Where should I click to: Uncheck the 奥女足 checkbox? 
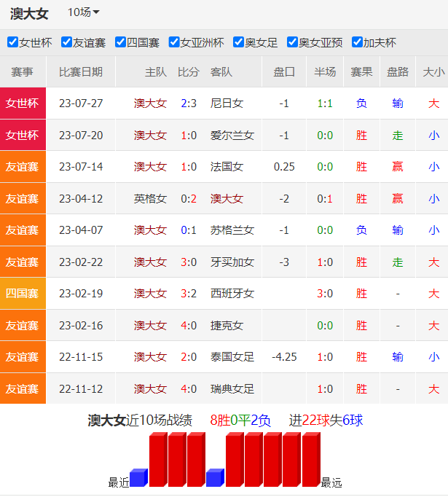click(x=238, y=42)
